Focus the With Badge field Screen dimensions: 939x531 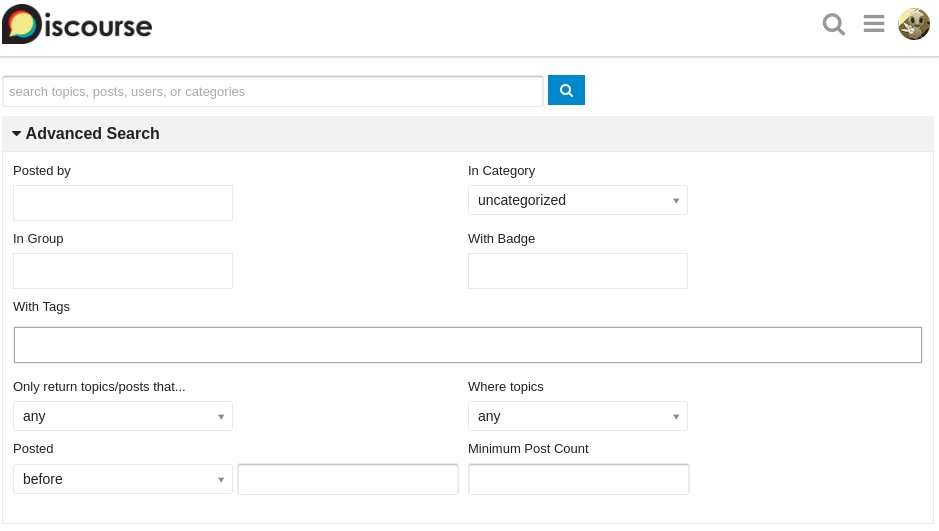pos(578,271)
